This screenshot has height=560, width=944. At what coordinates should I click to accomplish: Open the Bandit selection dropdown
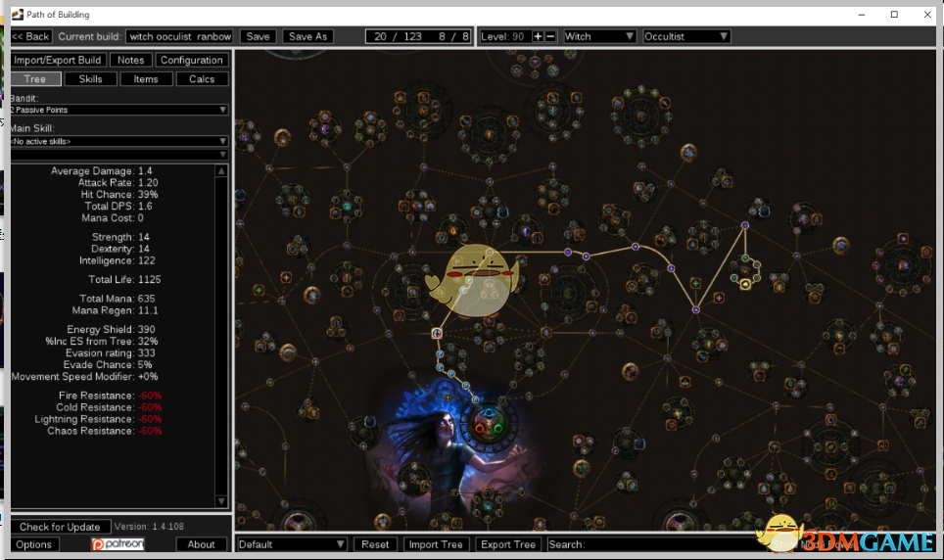(x=118, y=110)
